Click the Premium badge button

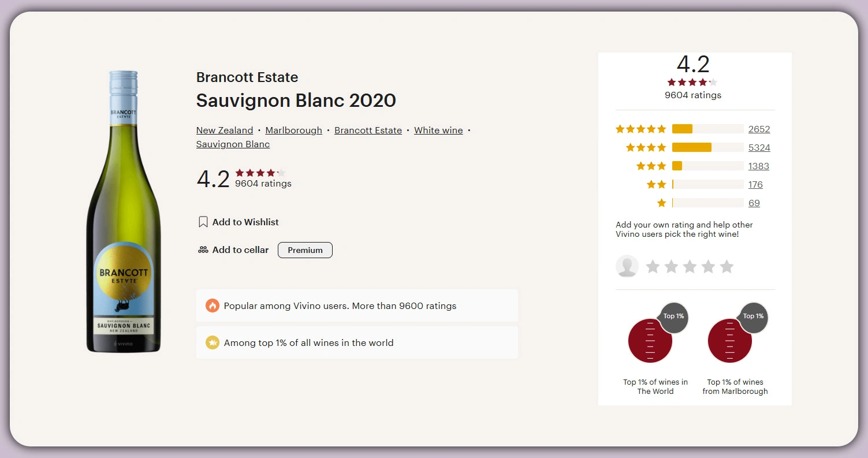(305, 250)
